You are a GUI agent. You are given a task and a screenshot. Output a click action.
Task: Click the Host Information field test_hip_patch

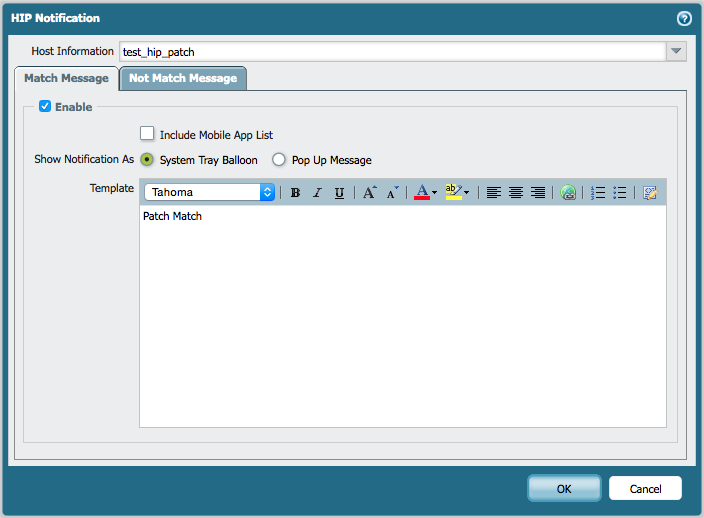tap(392, 52)
